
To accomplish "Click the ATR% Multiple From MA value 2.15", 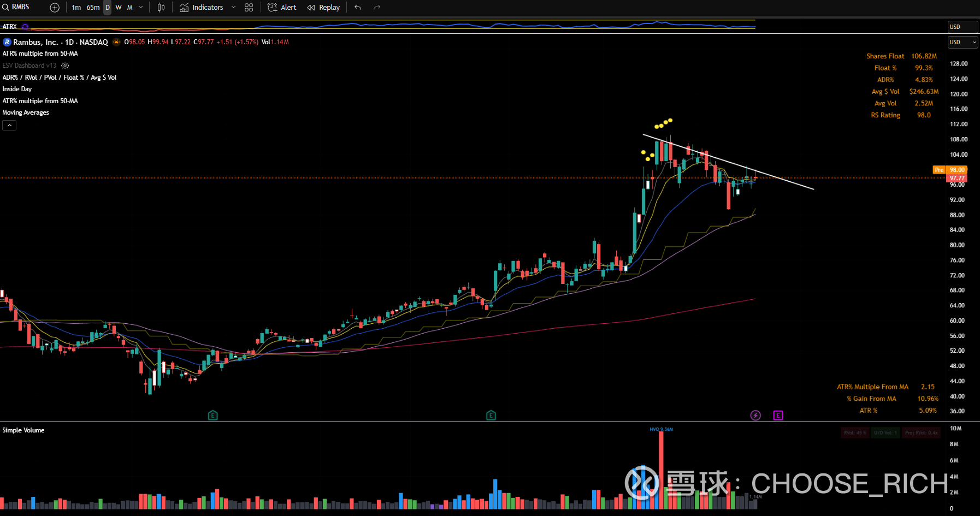I will coord(928,387).
